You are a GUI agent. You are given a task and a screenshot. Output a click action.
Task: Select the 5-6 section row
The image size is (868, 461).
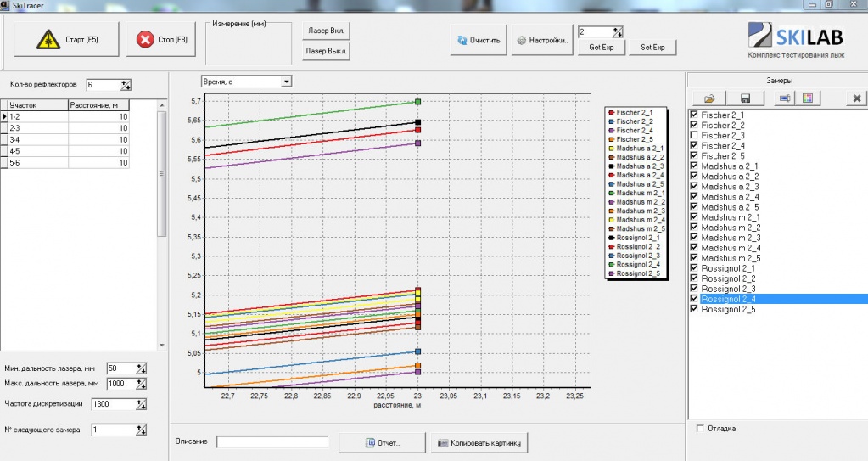(x=64, y=162)
